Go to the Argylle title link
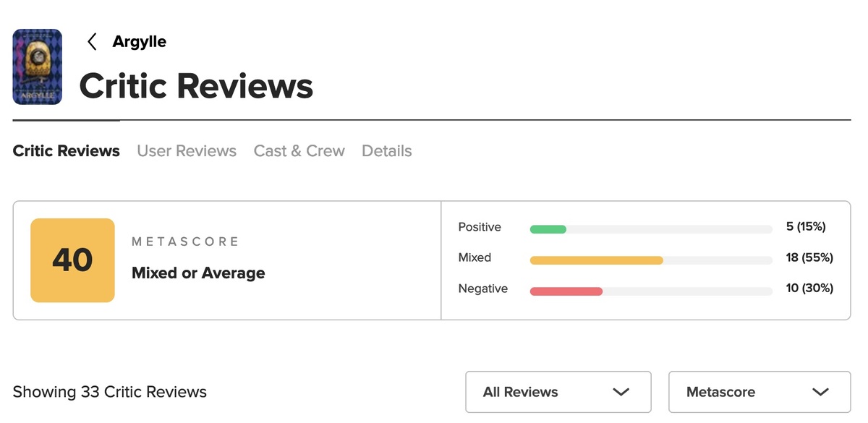Viewport: 868px width, 423px height. point(140,42)
